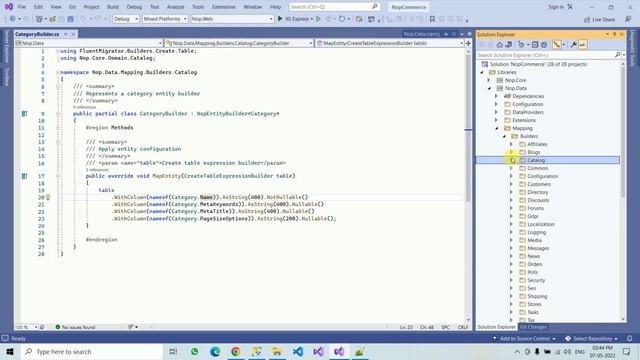The image size is (640, 360).
Task: Select the Catalog folder in Solution Explorer
Action: tap(548, 160)
